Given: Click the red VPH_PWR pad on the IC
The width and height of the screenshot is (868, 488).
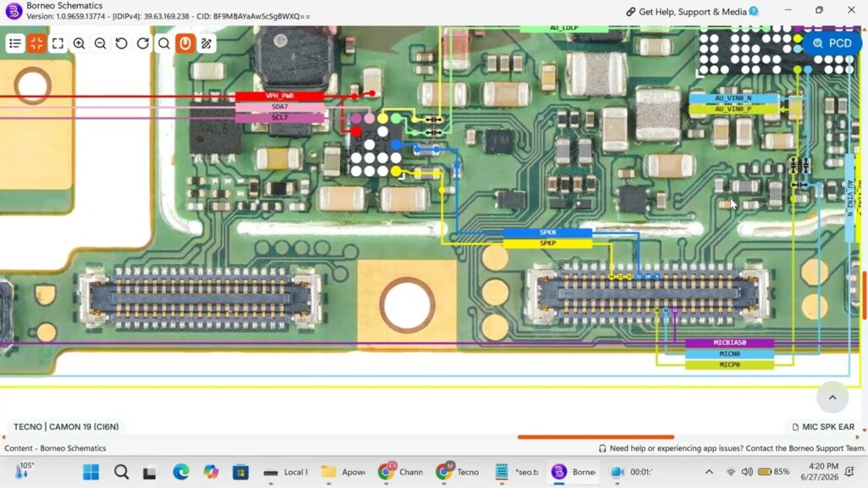Looking at the screenshot, I should point(356,131).
